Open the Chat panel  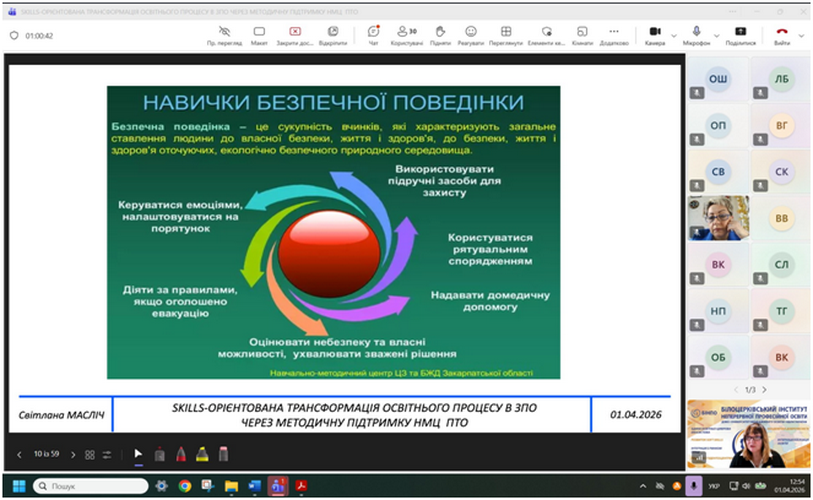[373, 35]
